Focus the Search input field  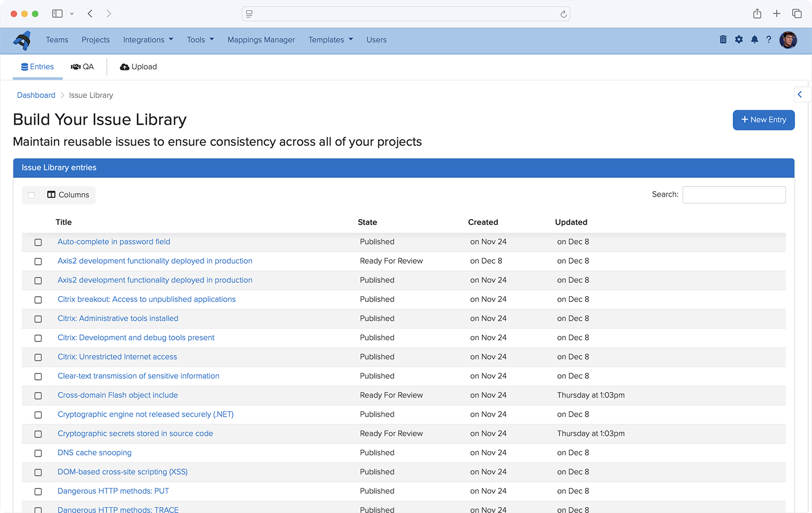(x=734, y=195)
